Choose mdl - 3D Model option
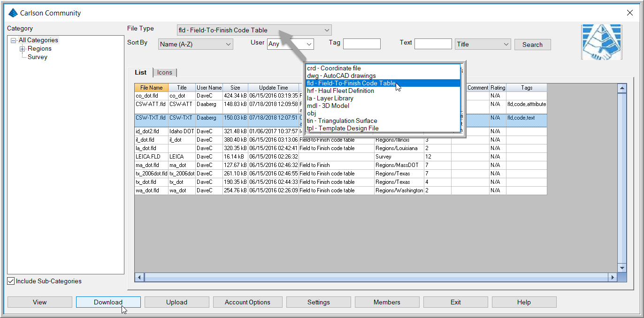644x318 pixels. (x=383, y=106)
